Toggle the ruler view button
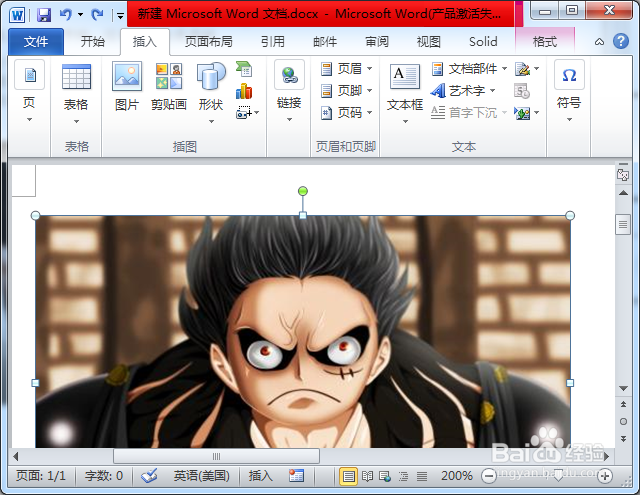This screenshot has height=495, width=640. coord(623,173)
